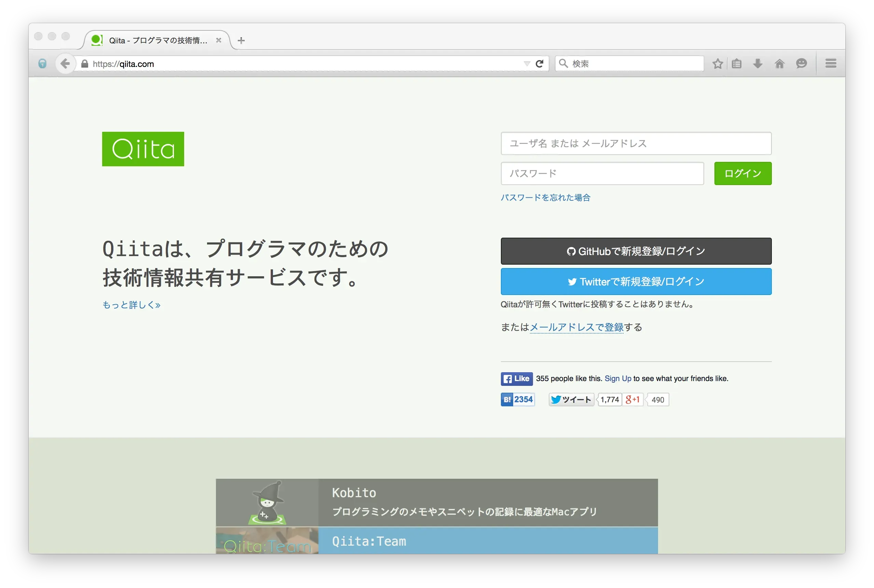
Task: Select the Qiita browser tab
Action: tap(158, 41)
